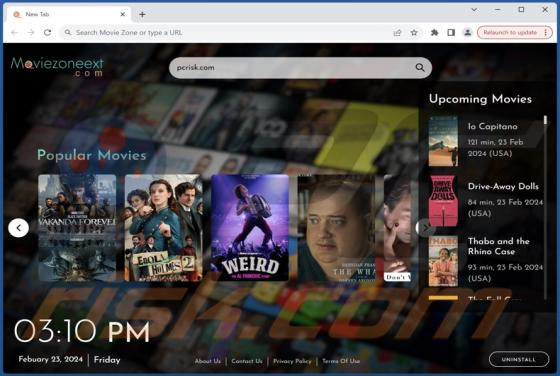560x376 pixels.
Task: Open the Extensions puzzle icon
Action: [x=434, y=33]
